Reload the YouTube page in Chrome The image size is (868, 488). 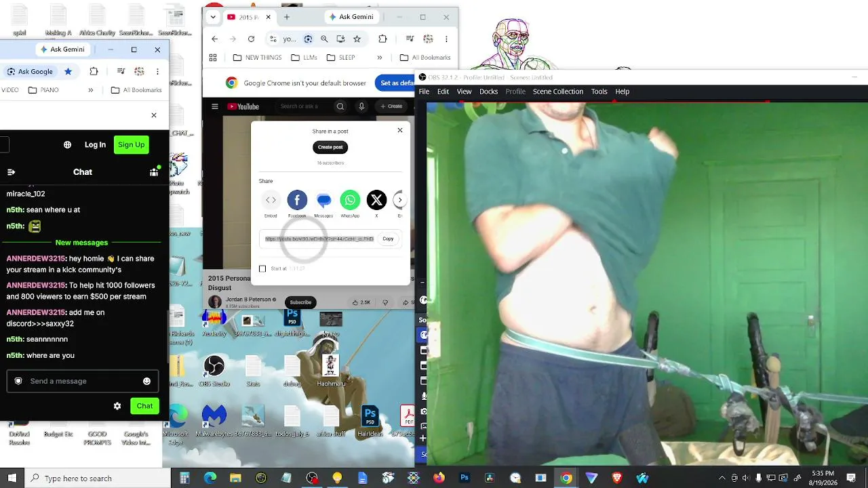click(251, 39)
